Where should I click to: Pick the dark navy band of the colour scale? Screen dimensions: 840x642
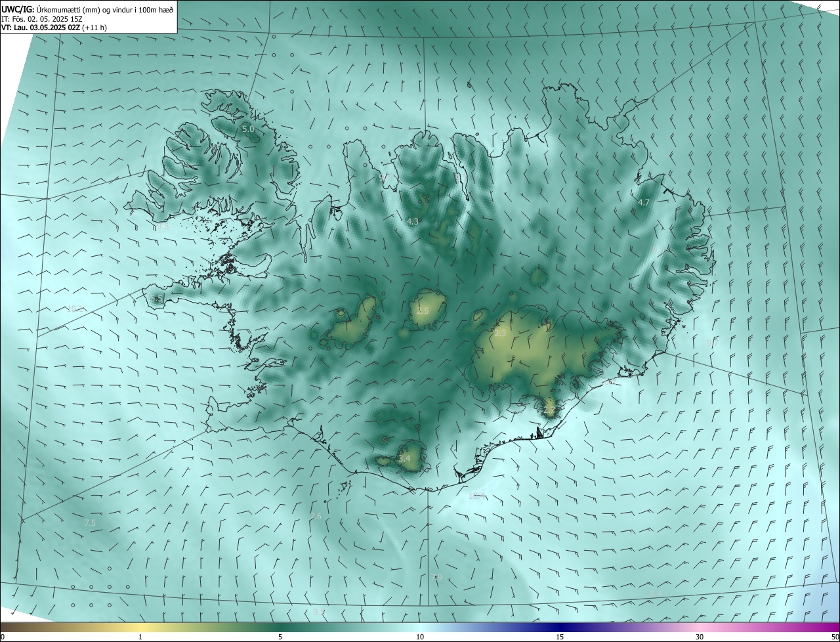[560, 628]
